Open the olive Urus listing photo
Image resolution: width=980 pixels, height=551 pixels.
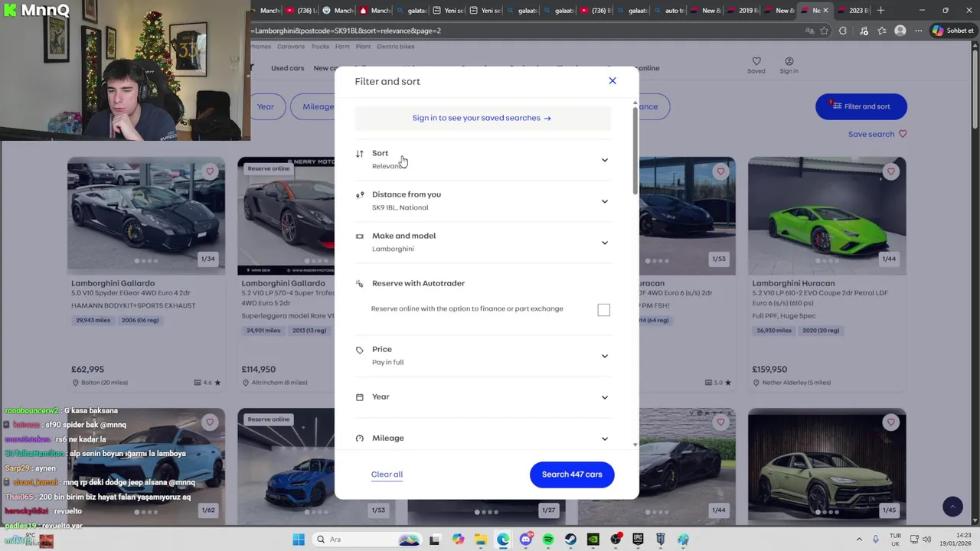tap(827, 466)
